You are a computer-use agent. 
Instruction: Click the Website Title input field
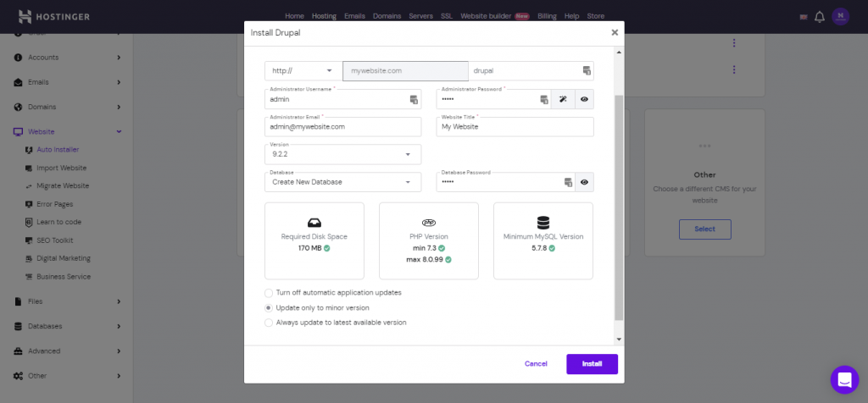515,127
